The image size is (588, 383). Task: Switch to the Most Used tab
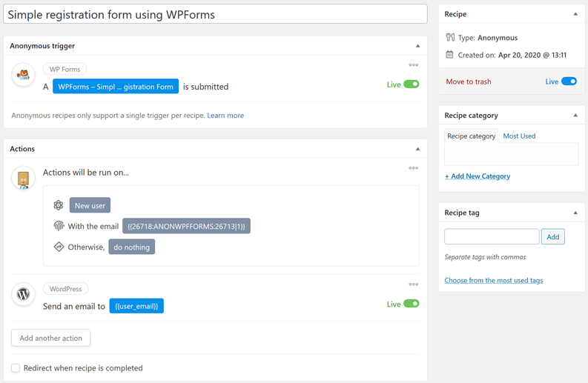[519, 136]
